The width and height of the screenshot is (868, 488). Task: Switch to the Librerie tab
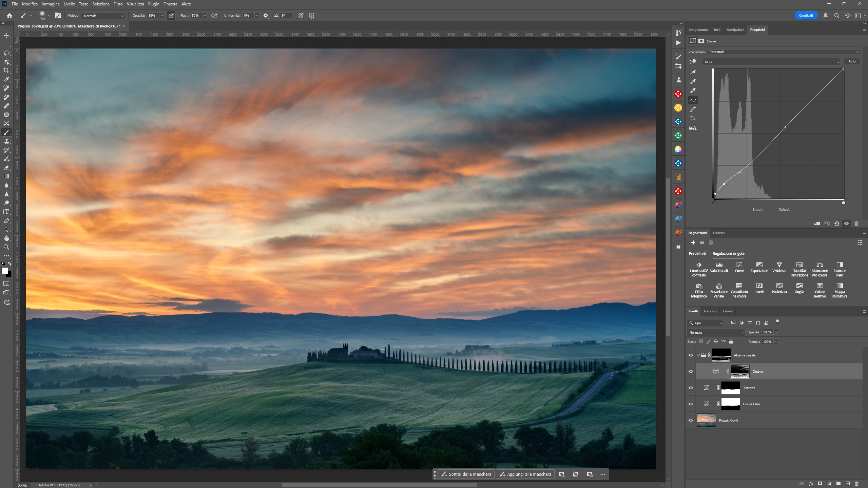tap(719, 233)
